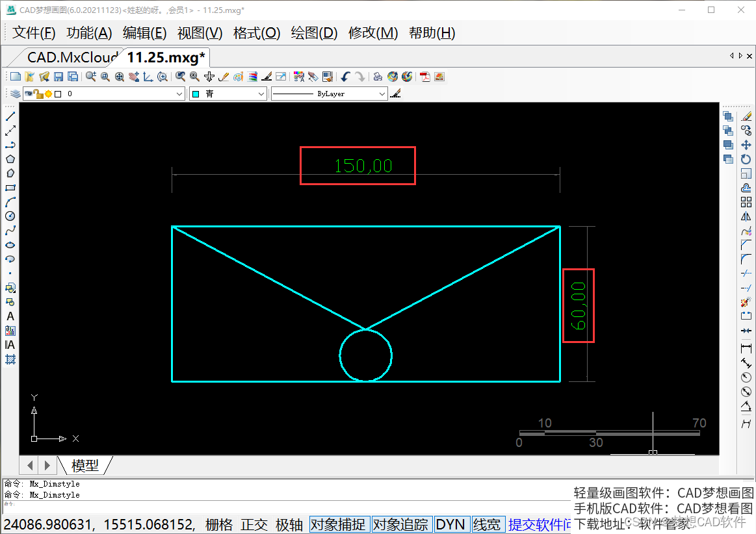Click previous layout arrow beside 模型
The height and width of the screenshot is (534, 756).
click(31, 466)
